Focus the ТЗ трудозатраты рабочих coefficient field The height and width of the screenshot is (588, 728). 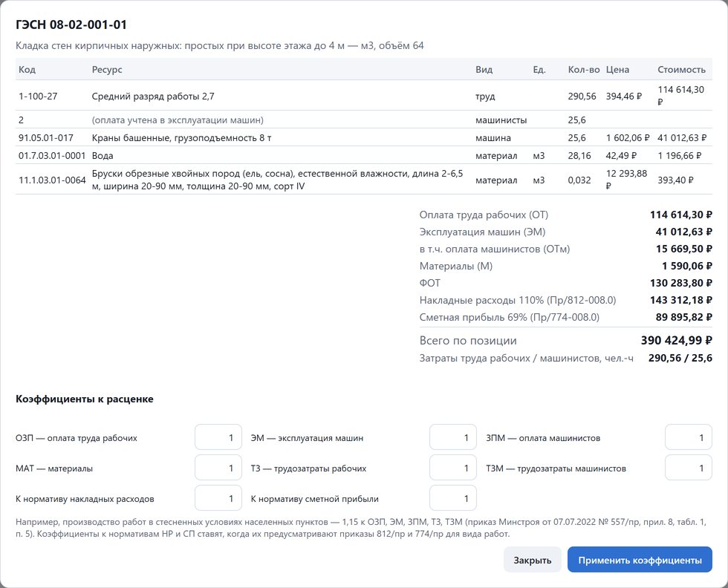tap(453, 468)
